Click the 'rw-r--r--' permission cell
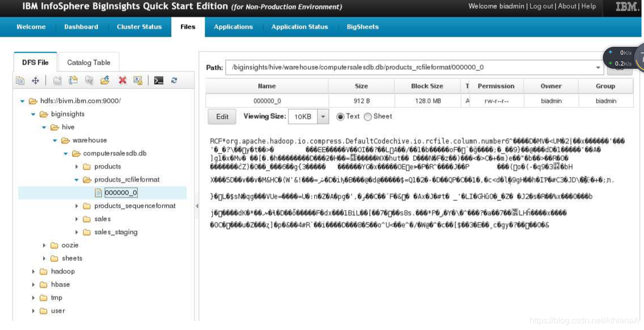 click(x=496, y=101)
